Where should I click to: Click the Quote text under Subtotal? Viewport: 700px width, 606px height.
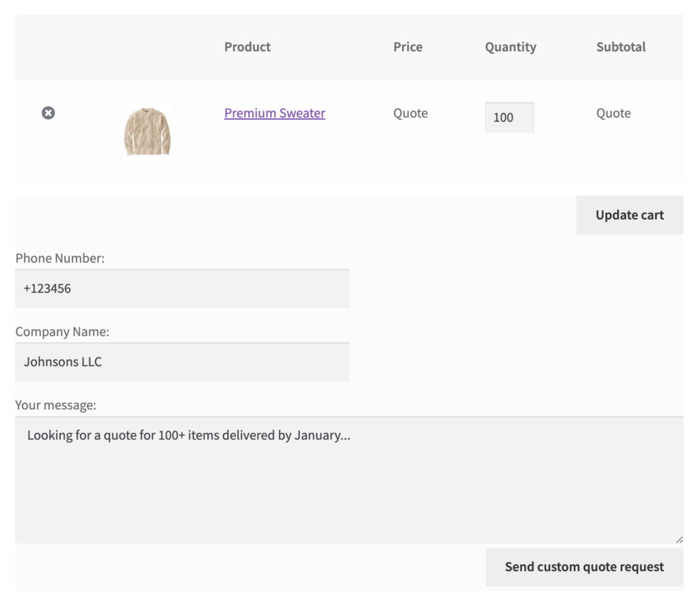click(x=613, y=113)
